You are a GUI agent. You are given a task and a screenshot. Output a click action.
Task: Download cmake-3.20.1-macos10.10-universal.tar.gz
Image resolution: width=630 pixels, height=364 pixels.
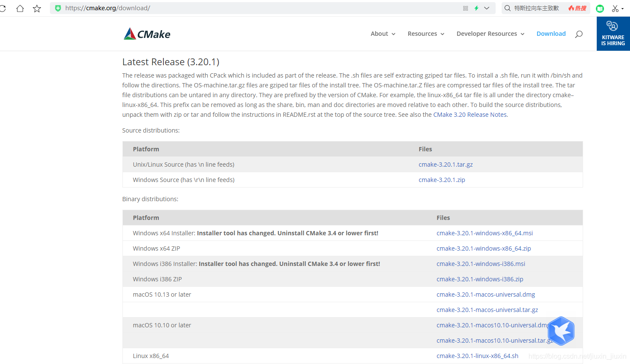(495, 341)
